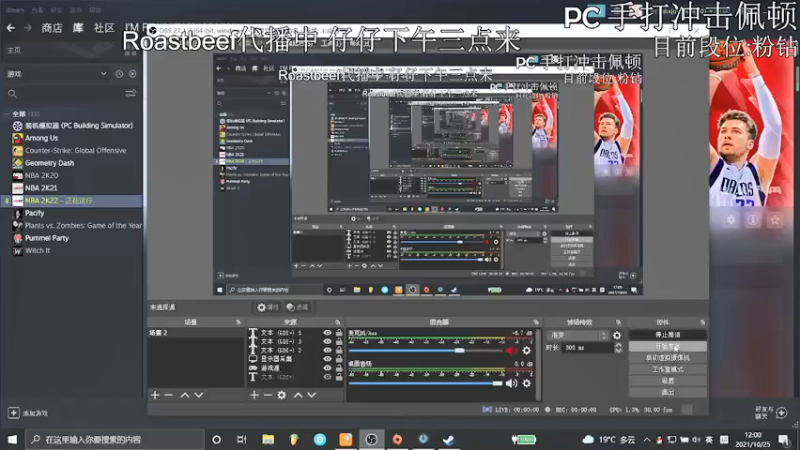Screen dimensions: 800x450
Task: Remove scene with minus in OBS scenes
Action: (x=168, y=395)
